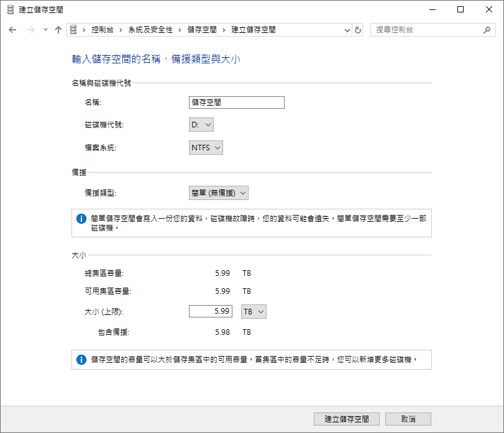Open the recent locations chevron
504x433 pixels.
tap(45, 30)
